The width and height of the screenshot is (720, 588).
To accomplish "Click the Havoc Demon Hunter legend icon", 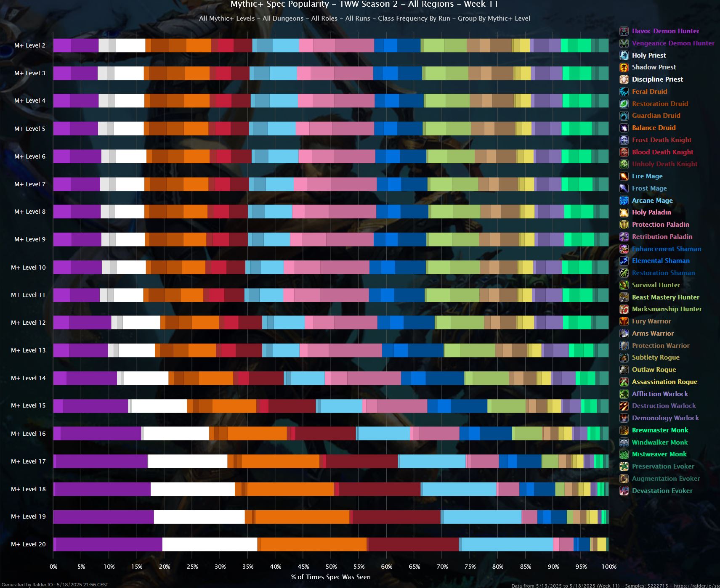I will click(x=624, y=31).
